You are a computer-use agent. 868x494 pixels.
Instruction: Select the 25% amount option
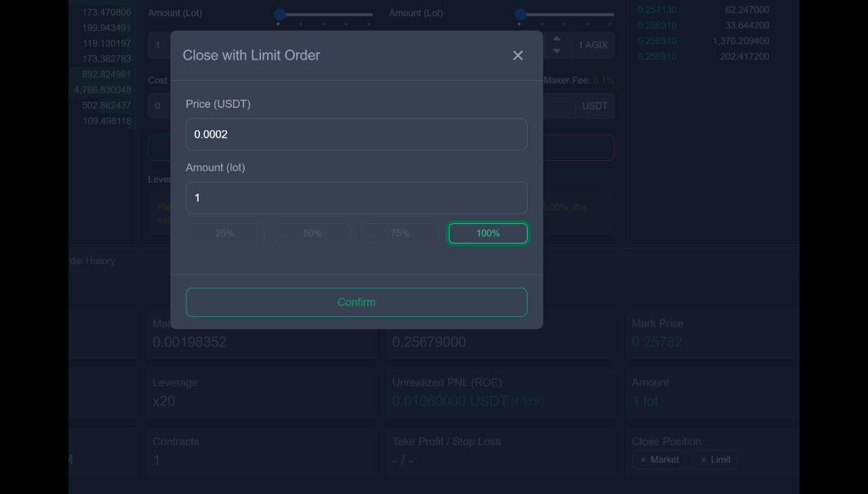(x=224, y=233)
